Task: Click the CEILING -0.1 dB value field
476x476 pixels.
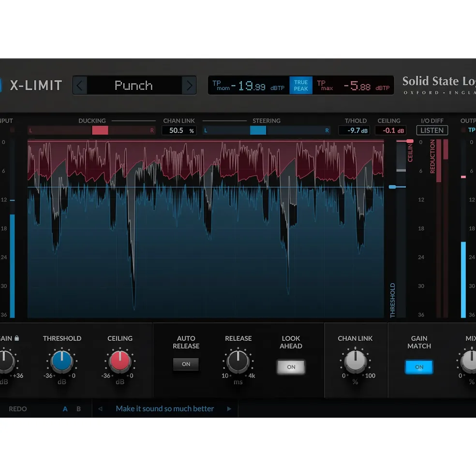Action: pyautogui.click(x=390, y=130)
